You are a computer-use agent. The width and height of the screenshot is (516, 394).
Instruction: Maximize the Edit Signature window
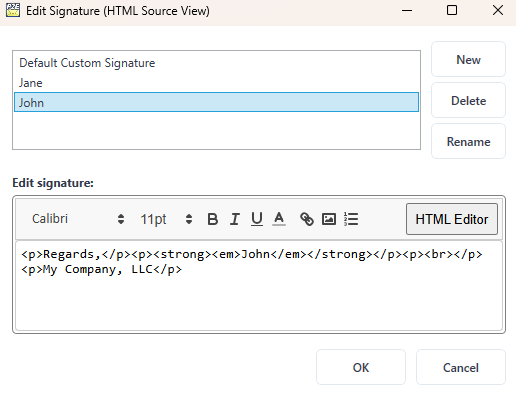pyautogui.click(x=452, y=10)
